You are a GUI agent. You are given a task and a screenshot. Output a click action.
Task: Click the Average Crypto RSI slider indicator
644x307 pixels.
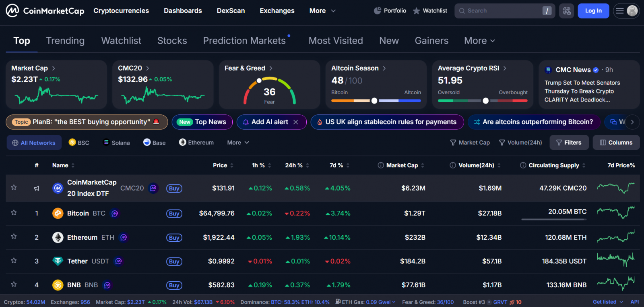pyautogui.click(x=486, y=101)
